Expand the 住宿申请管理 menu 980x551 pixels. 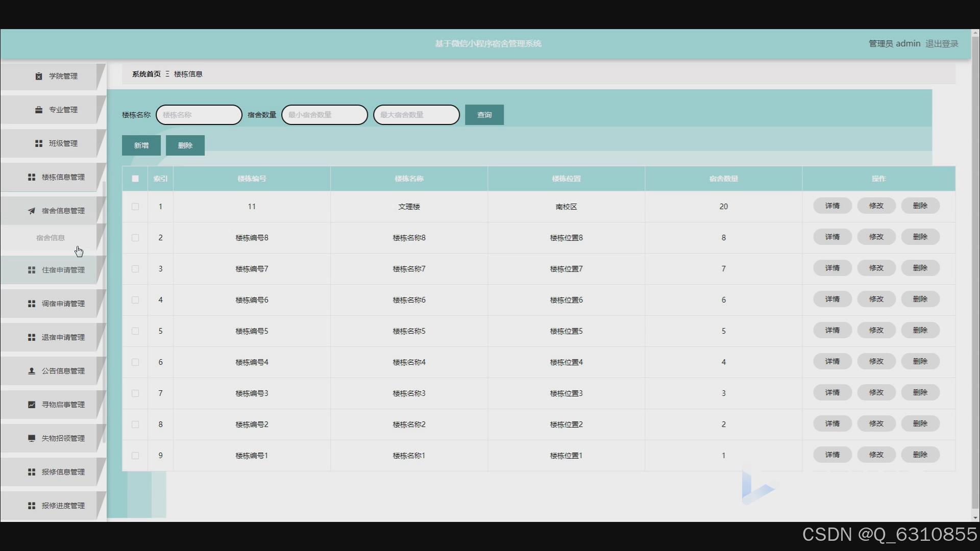click(x=63, y=270)
